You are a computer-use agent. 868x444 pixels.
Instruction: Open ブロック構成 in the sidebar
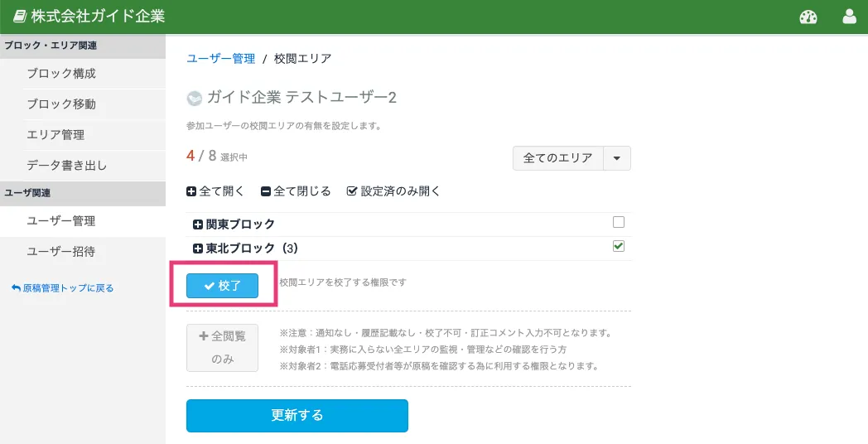tap(61, 74)
